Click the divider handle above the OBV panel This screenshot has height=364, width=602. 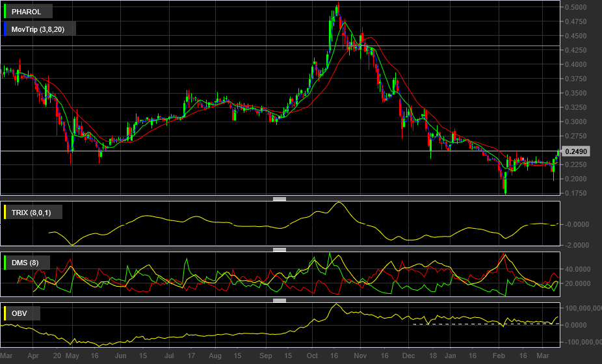coord(280,300)
